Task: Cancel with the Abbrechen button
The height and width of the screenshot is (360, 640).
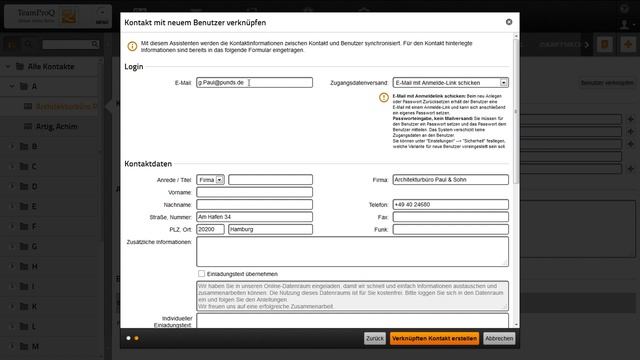Action: tap(499, 338)
